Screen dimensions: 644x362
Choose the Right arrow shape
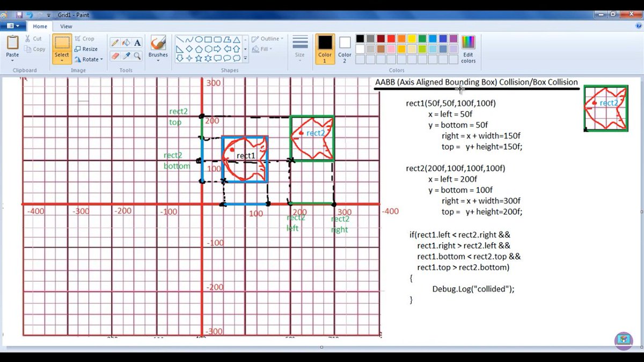[217, 49]
